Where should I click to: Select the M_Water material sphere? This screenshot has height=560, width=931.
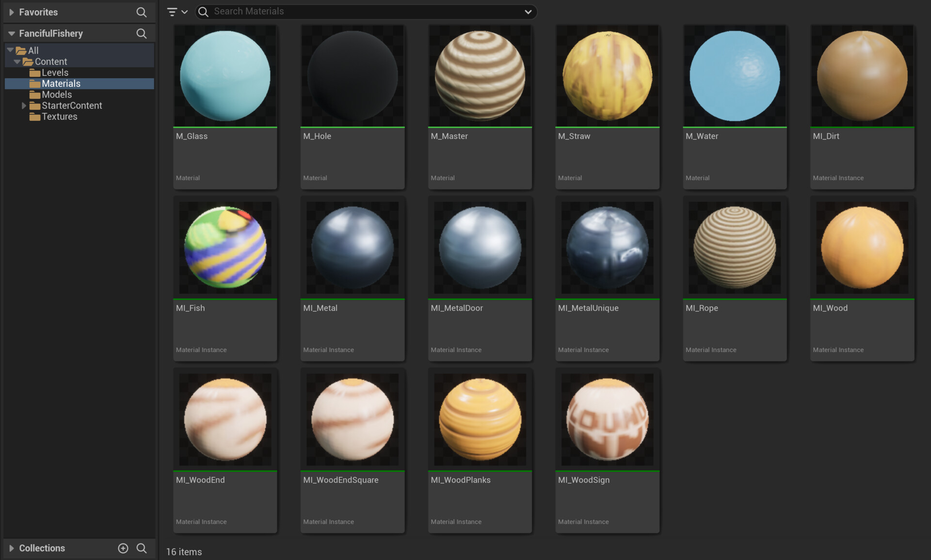tap(735, 76)
